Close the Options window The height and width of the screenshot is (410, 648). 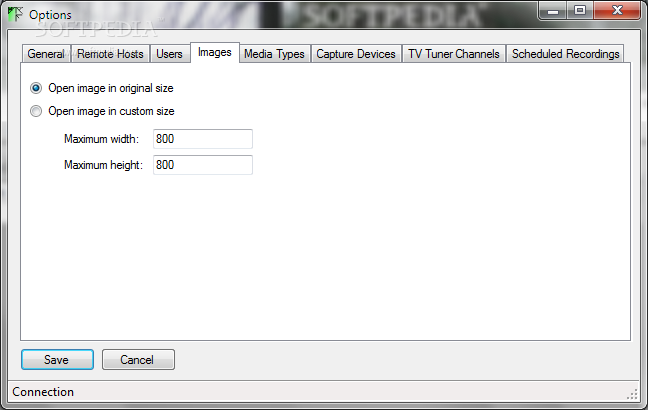(x=617, y=11)
